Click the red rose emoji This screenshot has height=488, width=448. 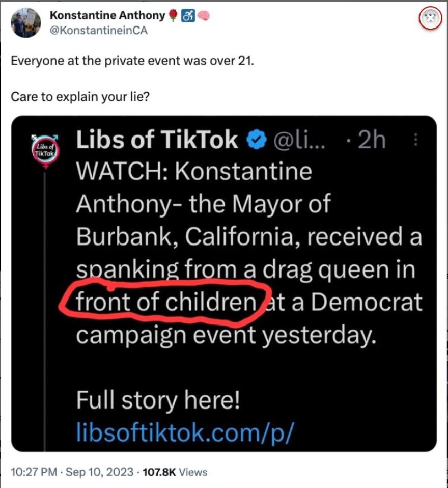click(x=173, y=16)
